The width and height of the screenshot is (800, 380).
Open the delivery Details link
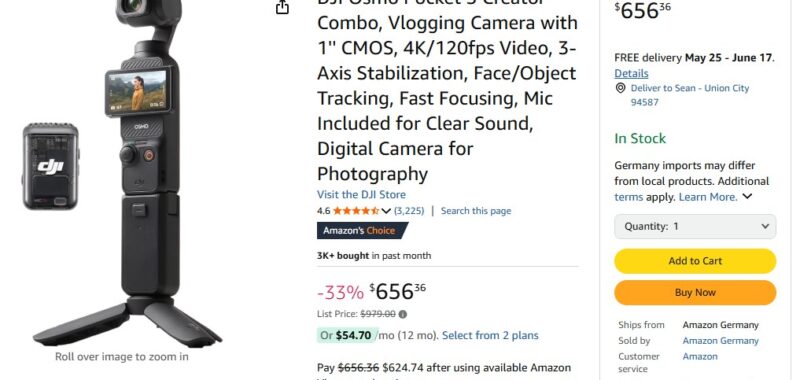coord(631,73)
